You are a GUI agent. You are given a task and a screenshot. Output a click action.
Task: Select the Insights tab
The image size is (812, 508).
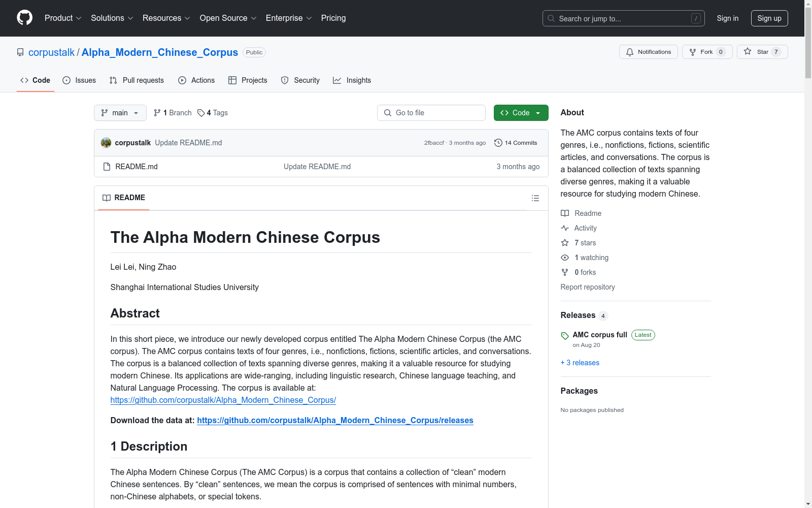[352, 80]
